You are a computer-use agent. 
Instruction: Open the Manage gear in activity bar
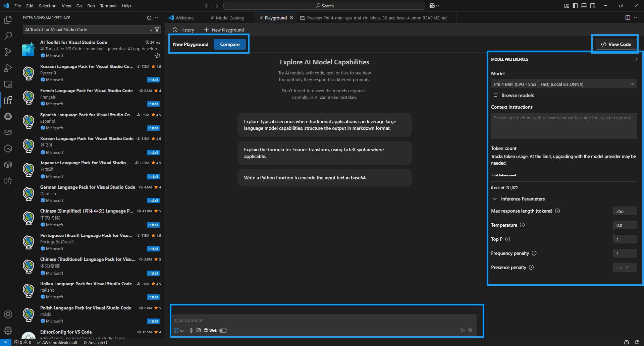8,331
